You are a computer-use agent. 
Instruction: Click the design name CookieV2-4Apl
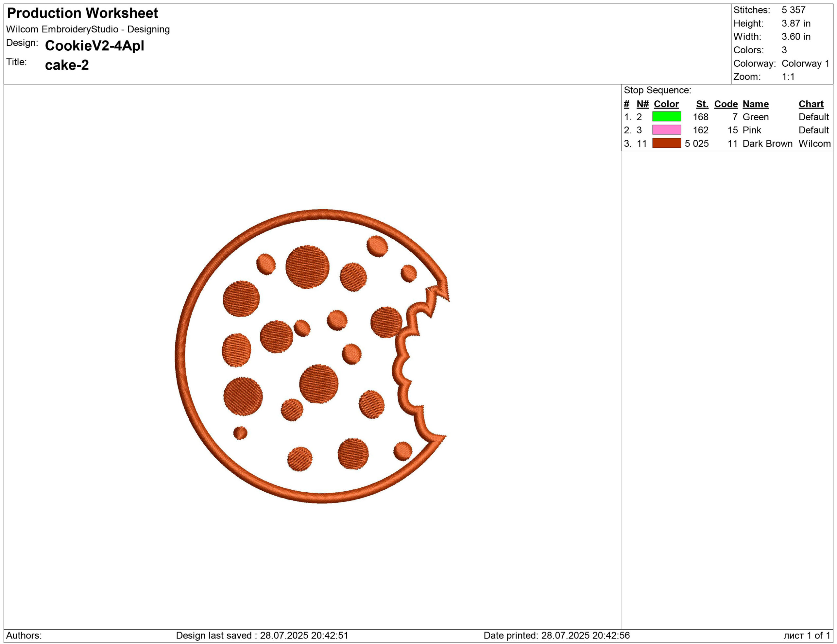click(94, 46)
